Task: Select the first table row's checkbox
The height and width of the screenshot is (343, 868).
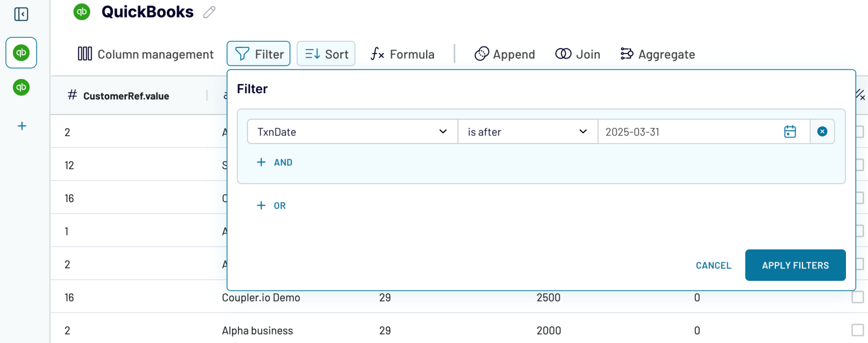Action: (857, 132)
